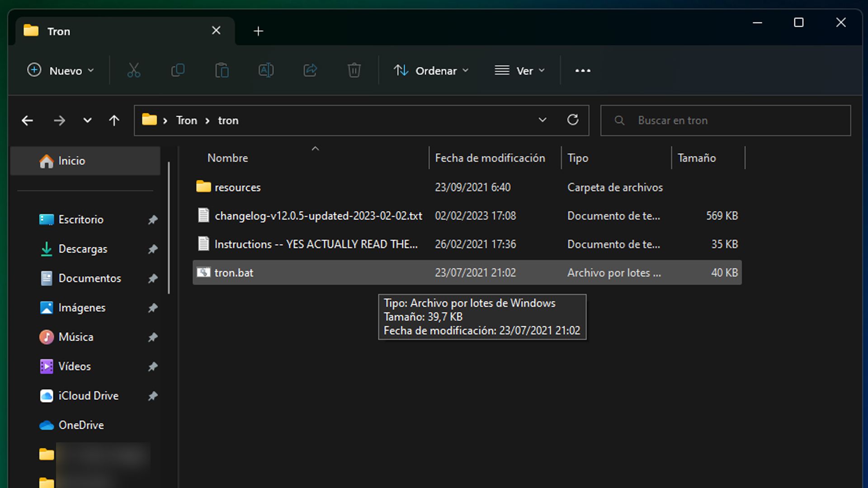Click the Eliminar (delete) icon
868x488 pixels.
click(354, 70)
